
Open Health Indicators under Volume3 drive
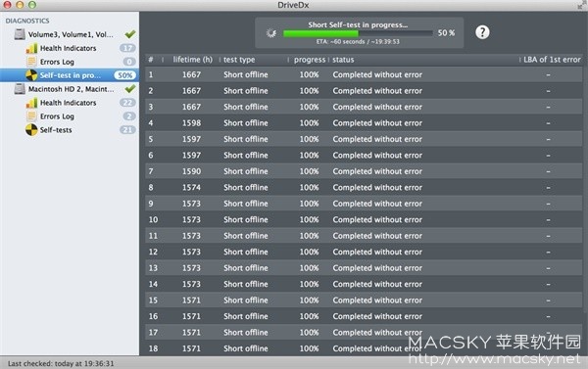click(x=69, y=48)
